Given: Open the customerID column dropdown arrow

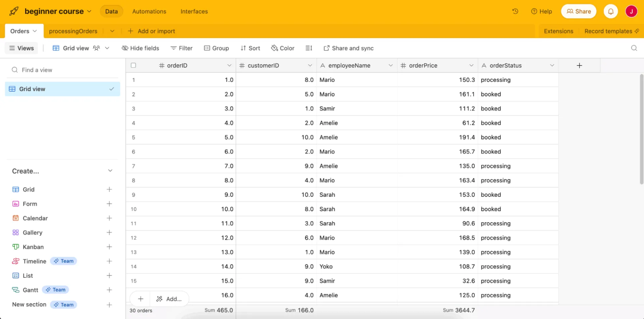Looking at the screenshot, I should [x=310, y=65].
